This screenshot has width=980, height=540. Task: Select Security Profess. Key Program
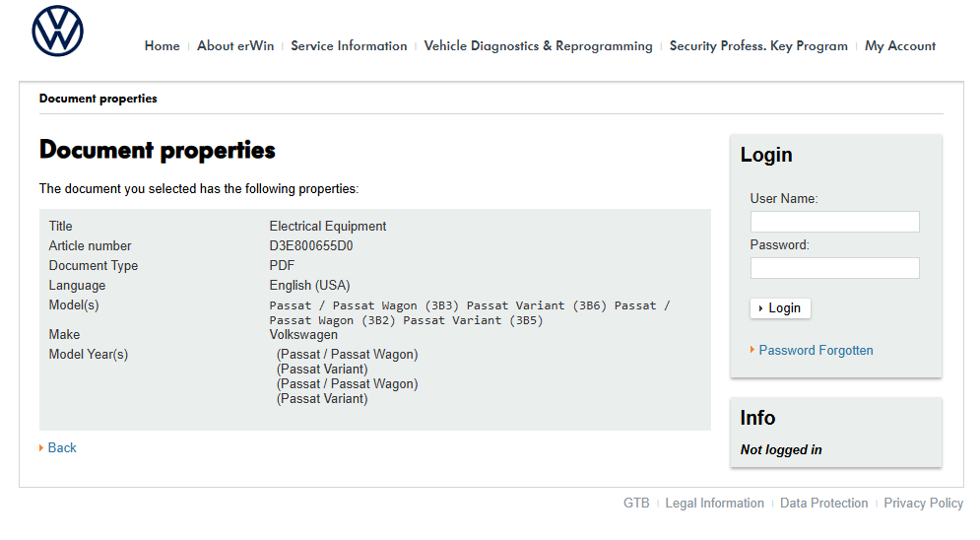tap(758, 46)
